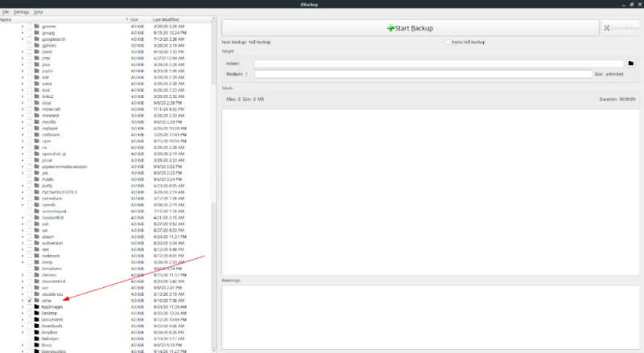Viewport: 644px width, 353px height.
Task: Click the Medium input field
Action: click(x=423, y=74)
